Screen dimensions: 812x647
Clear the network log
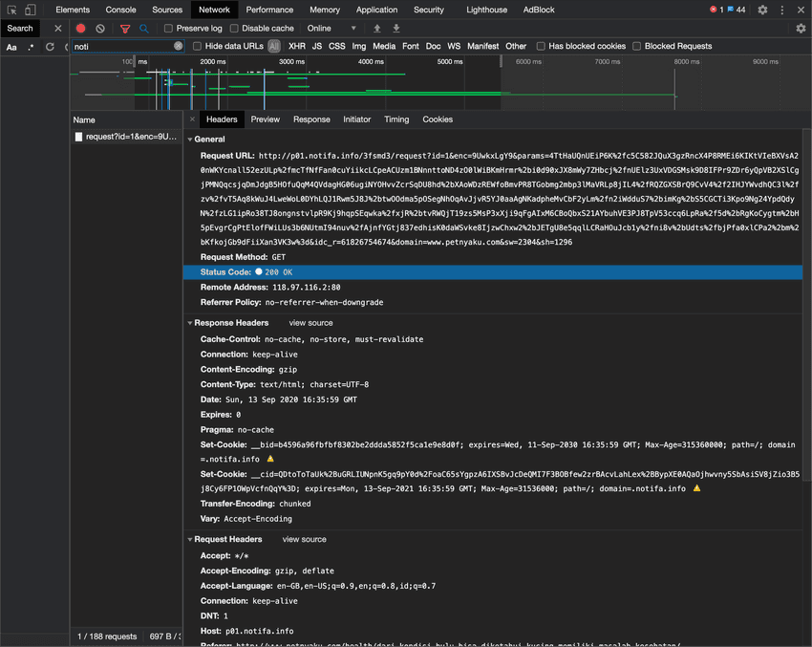tap(100, 29)
